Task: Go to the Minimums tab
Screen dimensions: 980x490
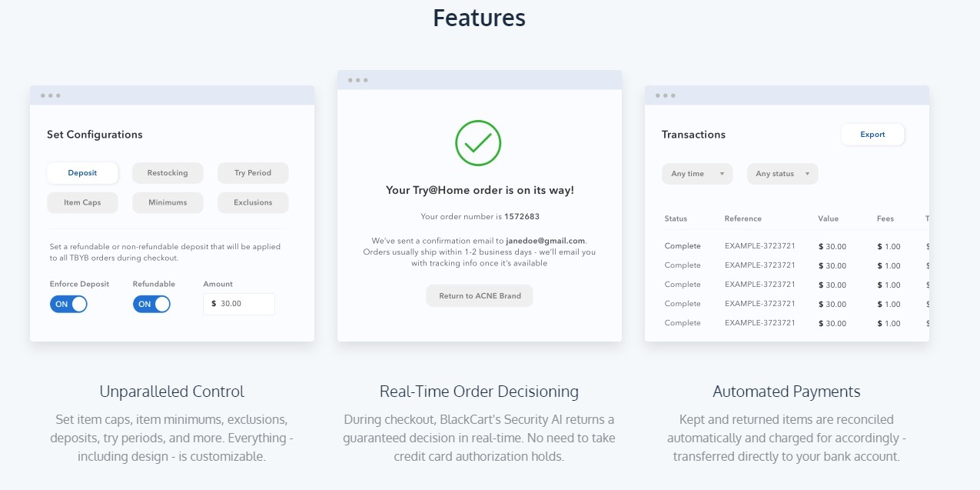Action: [x=168, y=202]
